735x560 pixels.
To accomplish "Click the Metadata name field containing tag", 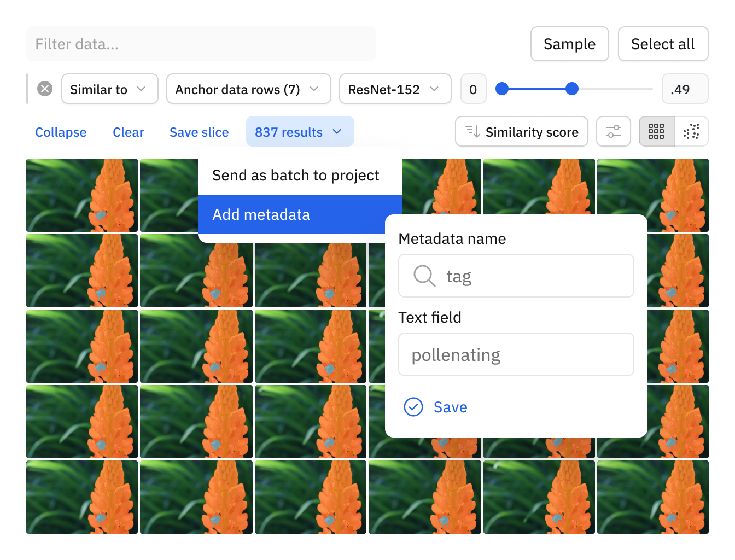I will (516, 276).
